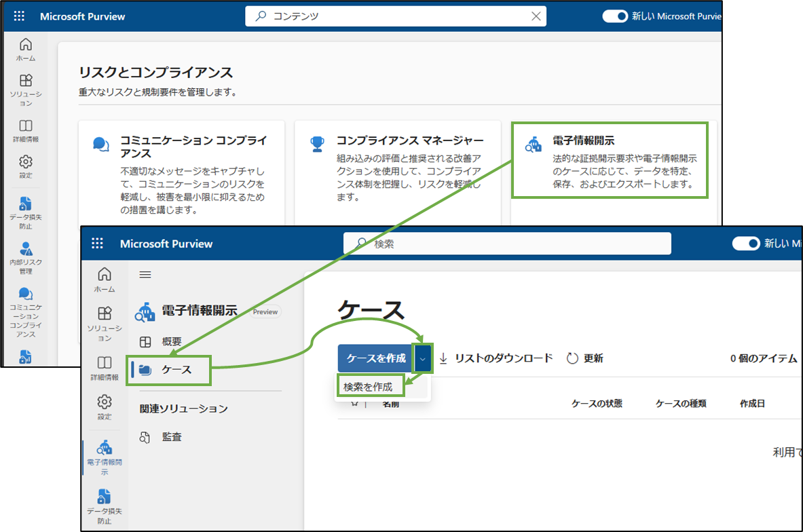Open データ損失防止 in front window sidebar
The image size is (803, 532).
[105, 506]
